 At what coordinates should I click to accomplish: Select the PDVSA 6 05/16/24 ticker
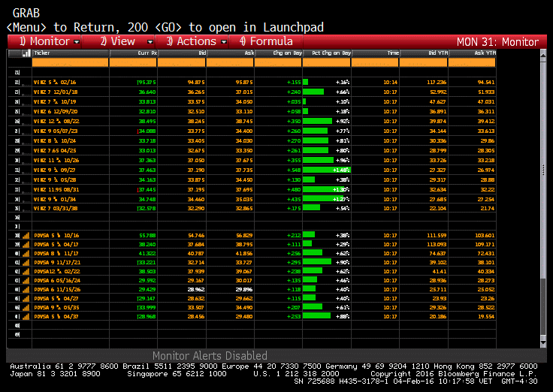[x=57, y=281]
